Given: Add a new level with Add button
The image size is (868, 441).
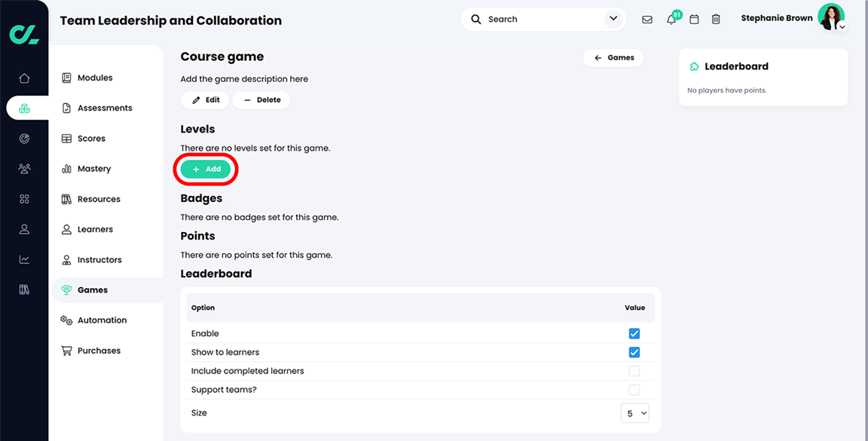Looking at the screenshot, I should click(206, 170).
